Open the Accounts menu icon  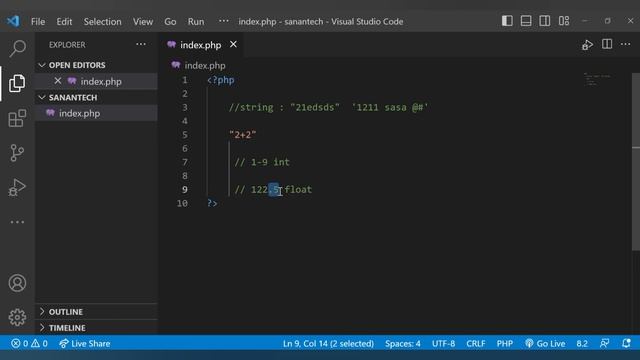[x=17, y=283]
